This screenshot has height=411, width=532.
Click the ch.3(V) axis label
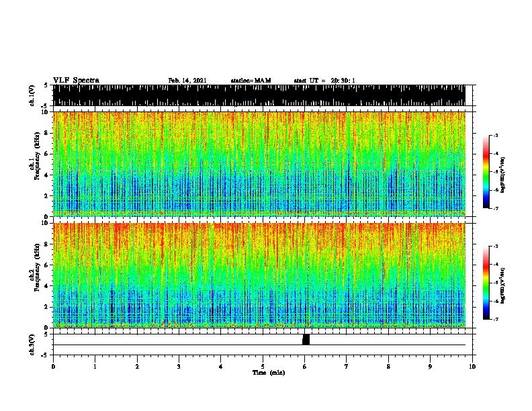(32, 345)
